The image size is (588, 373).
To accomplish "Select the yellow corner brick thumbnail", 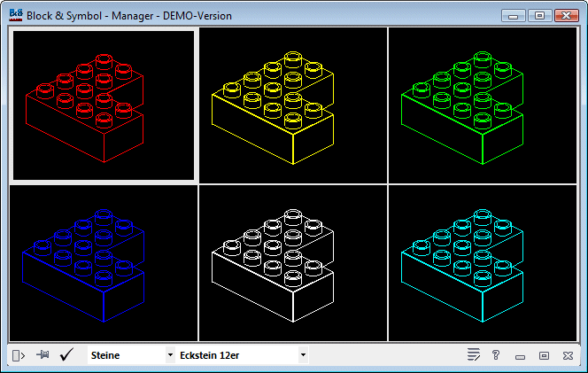I will 293,105.
